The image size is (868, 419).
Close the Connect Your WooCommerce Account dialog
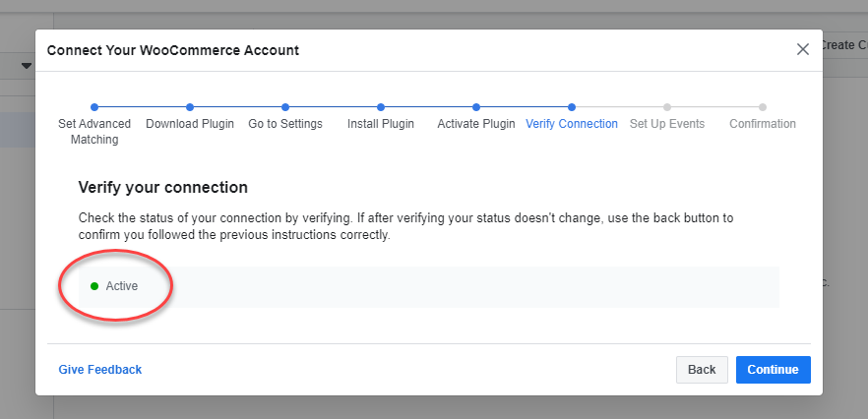click(x=803, y=50)
